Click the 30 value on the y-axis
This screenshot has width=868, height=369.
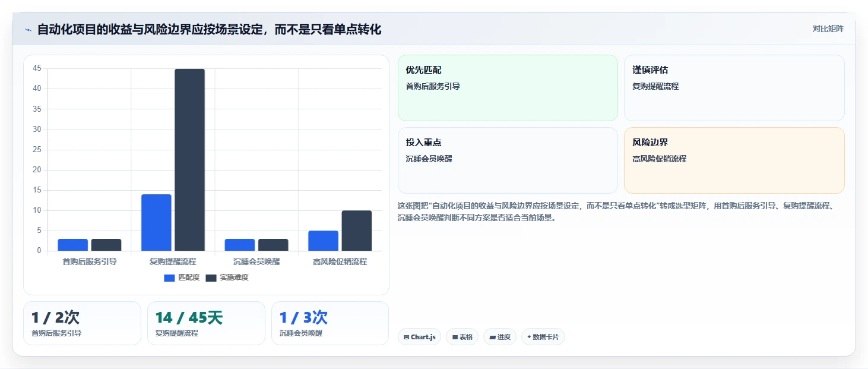click(x=37, y=129)
